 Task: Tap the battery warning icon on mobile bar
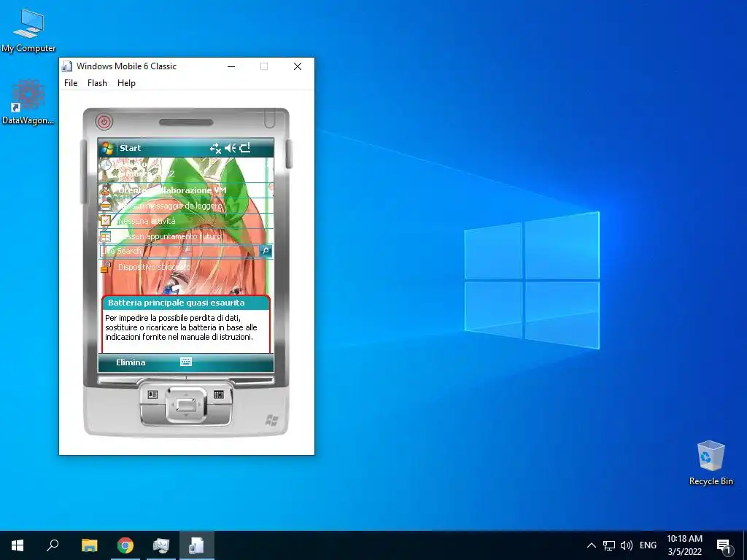[245, 148]
